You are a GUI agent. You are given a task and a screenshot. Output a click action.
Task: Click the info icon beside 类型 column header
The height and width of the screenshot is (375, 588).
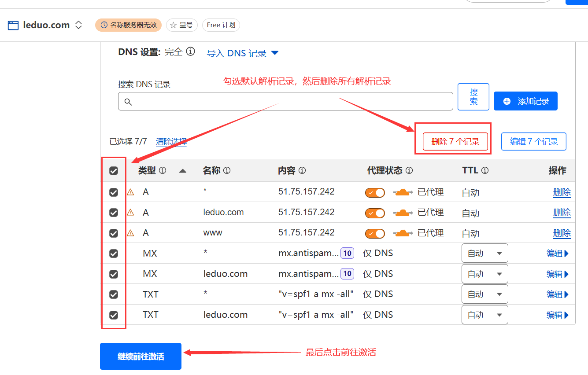[x=163, y=170]
